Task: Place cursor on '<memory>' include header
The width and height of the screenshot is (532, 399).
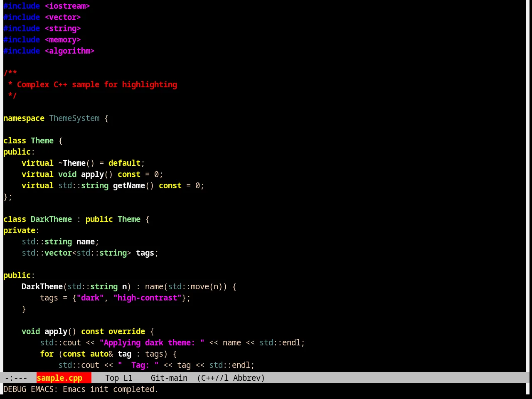Action: coord(63,39)
